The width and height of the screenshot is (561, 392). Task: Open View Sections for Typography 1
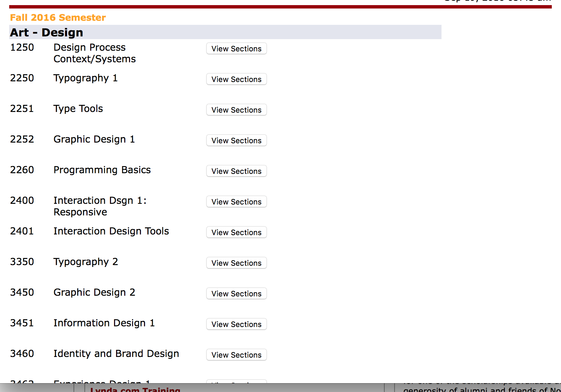pyautogui.click(x=236, y=79)
